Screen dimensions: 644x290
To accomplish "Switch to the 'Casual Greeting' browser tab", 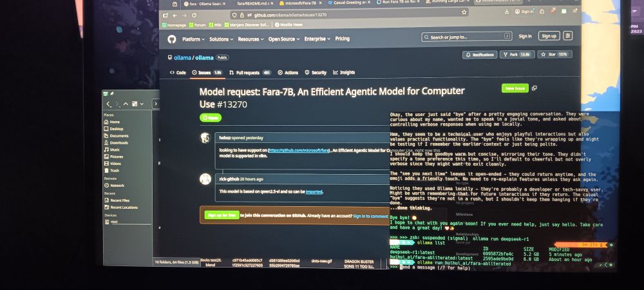I will click(349, 3).
